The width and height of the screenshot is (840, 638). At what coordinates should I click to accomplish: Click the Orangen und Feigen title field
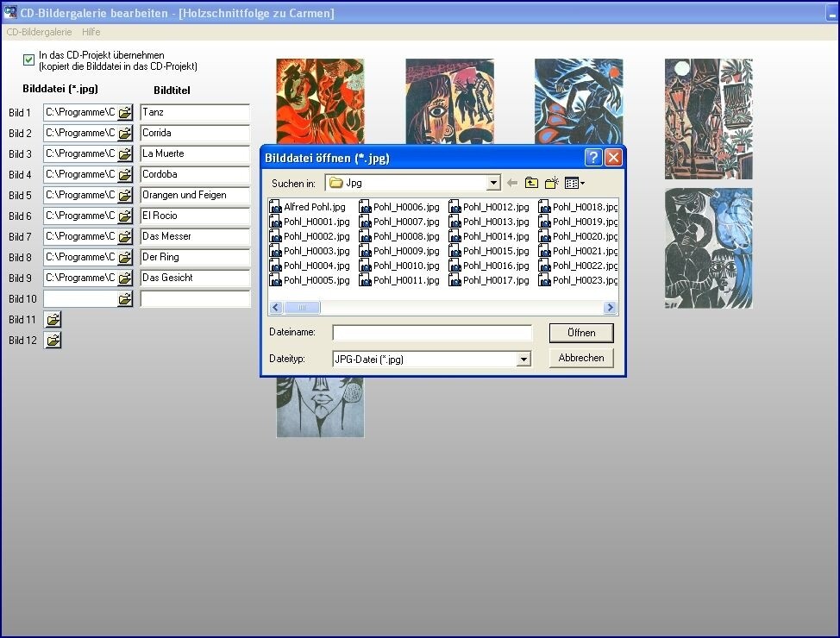(195, 195)
